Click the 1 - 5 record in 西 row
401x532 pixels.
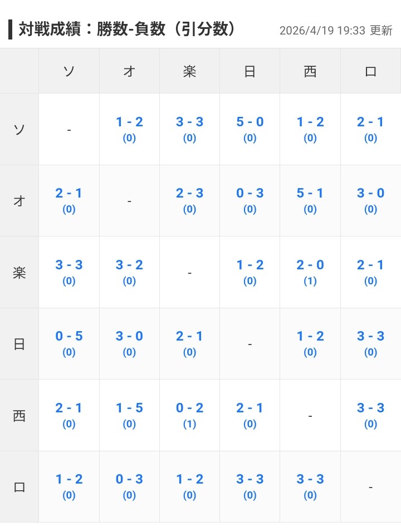coord(129,415)
